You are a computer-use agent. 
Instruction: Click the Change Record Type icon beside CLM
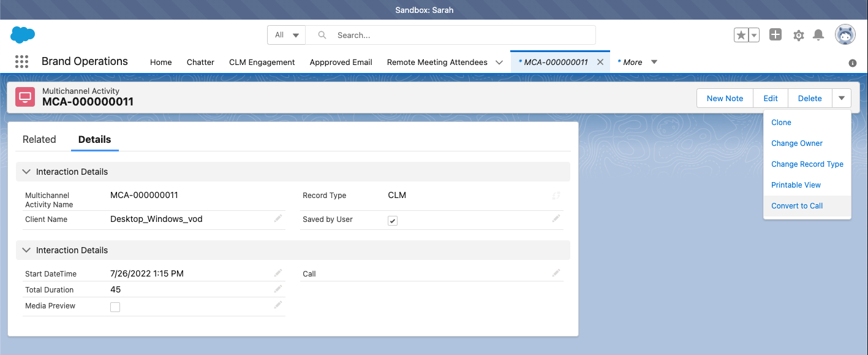[556, 196]
